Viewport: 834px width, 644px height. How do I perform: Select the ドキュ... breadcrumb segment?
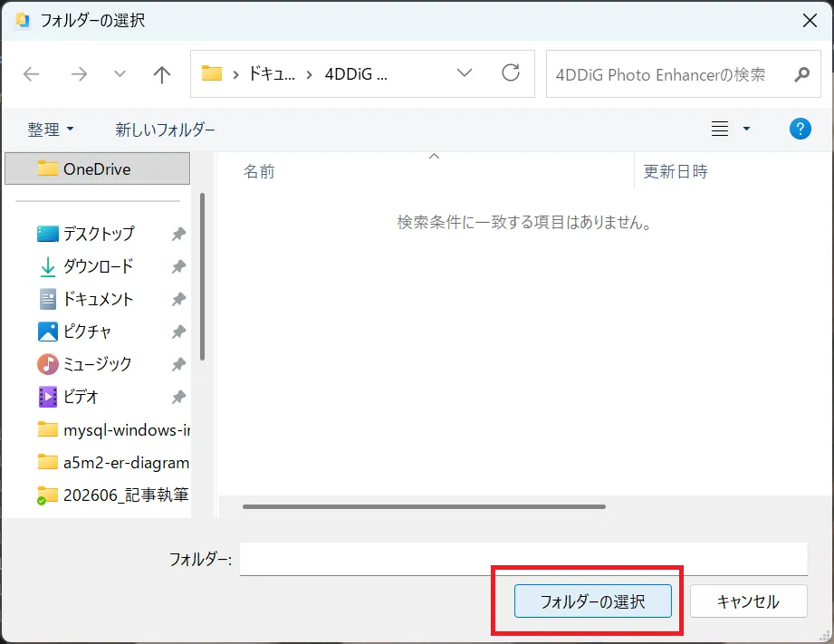click(x=272, y=73)
